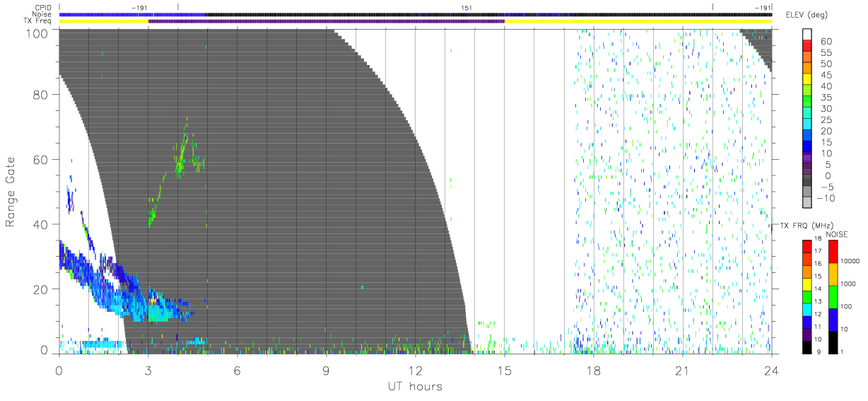The height and width of the screenshot is (401, 868).
Task: Click the red segment of ELEV color bar
Action: click(x=807, y=46)
